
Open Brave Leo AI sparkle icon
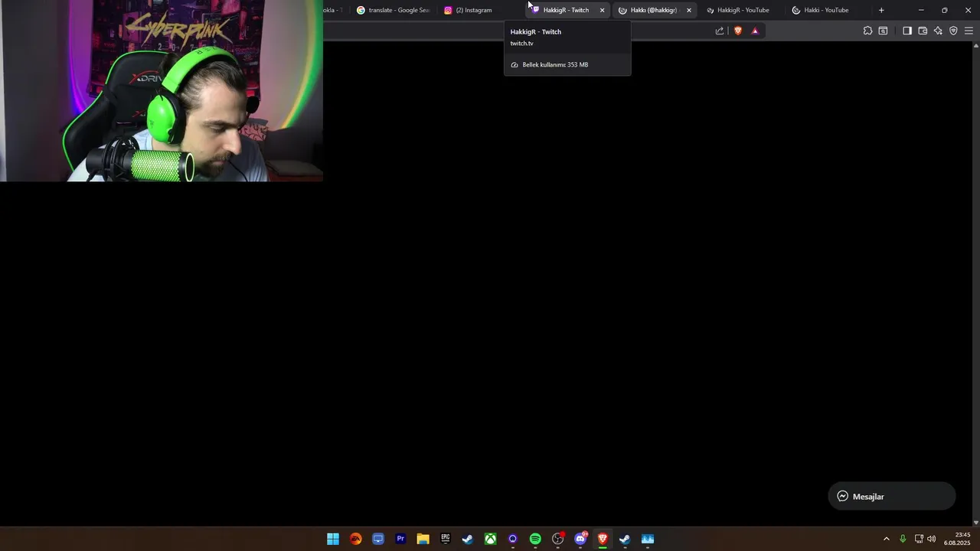click(938, 31)
